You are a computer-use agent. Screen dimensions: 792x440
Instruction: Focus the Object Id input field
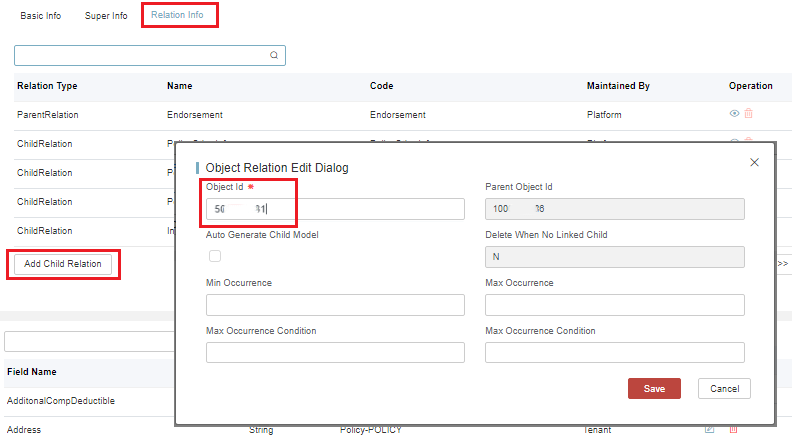tap(335, 209)
